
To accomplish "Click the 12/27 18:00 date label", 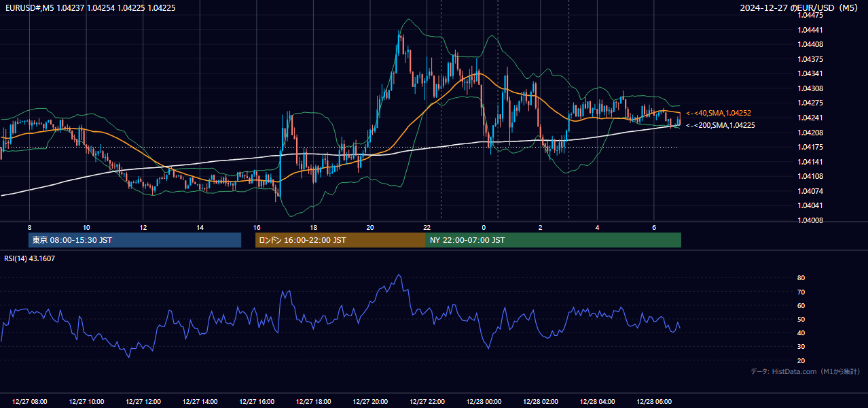I will point(313,402).
